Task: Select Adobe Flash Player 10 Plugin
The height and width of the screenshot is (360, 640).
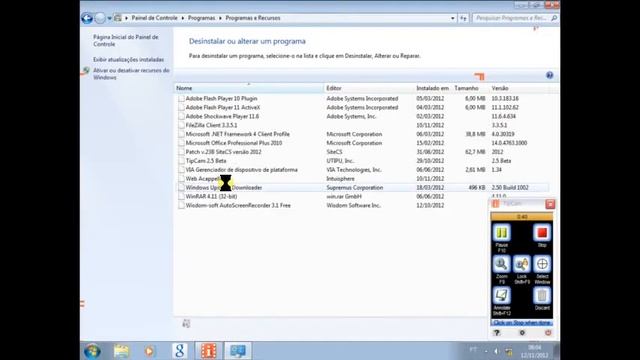Action: point(221,98)
